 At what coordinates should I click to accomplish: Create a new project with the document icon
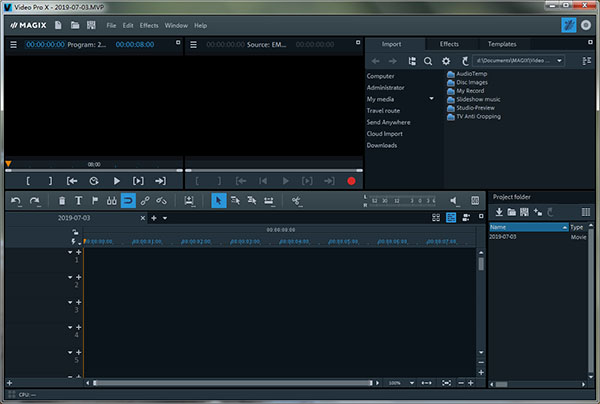(58, 25)
